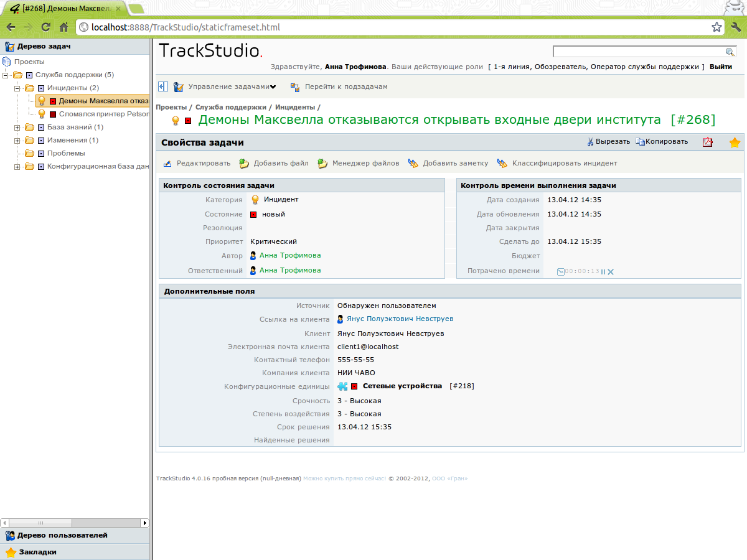Click the Закладки star icon
Image resolution: width=747 pixels, height=560 pixels.
tap(10, 552)
